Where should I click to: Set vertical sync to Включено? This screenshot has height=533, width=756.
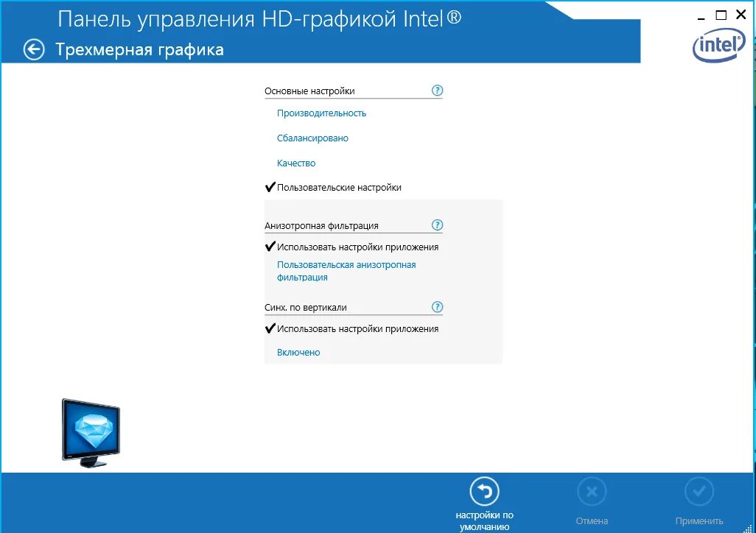point(298,353)
